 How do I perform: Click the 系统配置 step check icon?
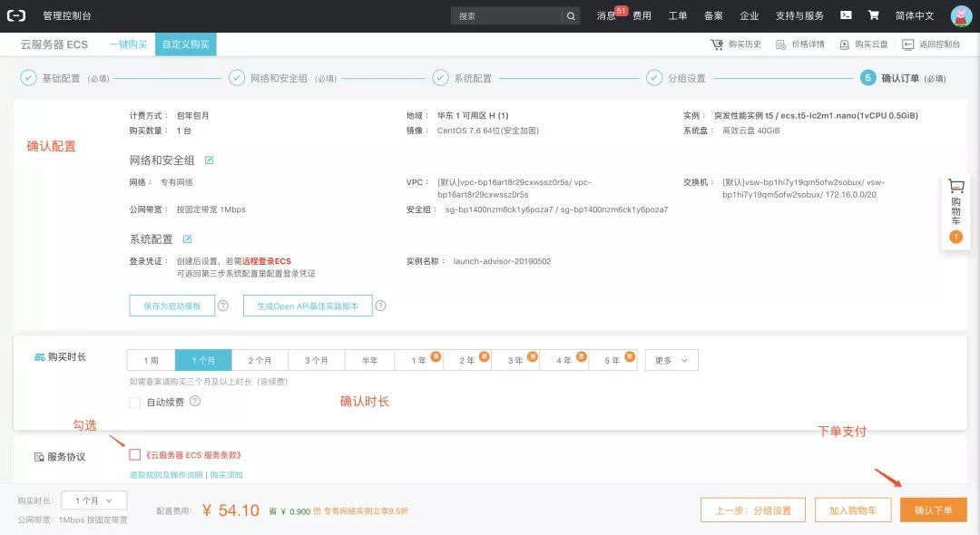click(441, 78)
